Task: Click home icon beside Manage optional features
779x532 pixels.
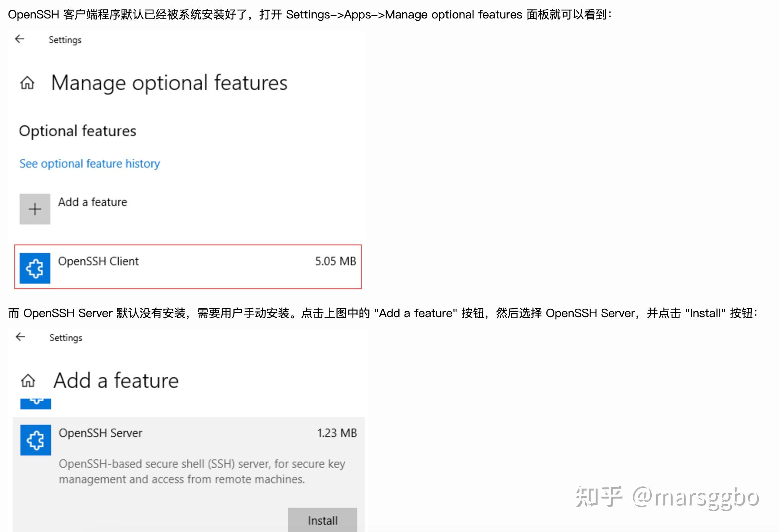Action: point(27,83)
